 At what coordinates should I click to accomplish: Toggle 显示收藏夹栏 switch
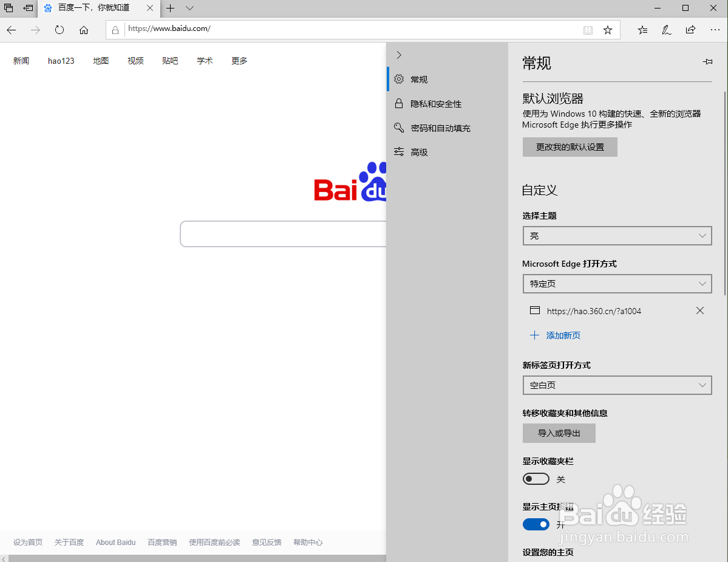(x=536, y=479)
